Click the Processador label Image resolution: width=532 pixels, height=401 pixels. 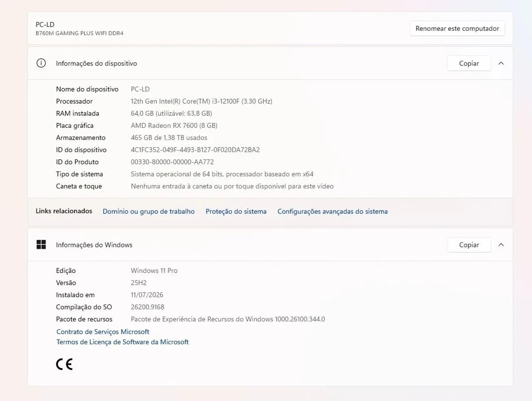74,101
